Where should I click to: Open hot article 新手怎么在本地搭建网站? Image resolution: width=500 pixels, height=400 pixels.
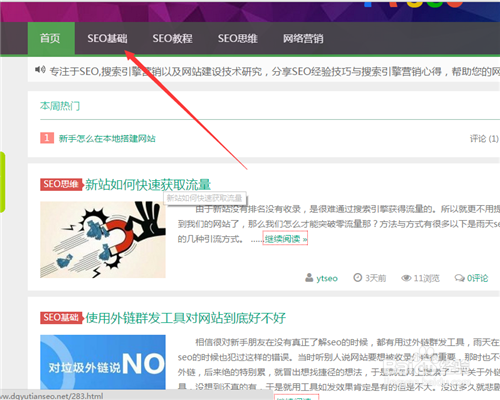click(x=107, y=138)
